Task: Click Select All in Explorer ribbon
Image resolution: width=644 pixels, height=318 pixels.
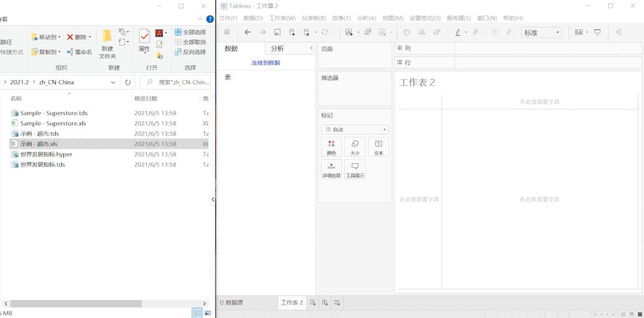Action: 190,32
